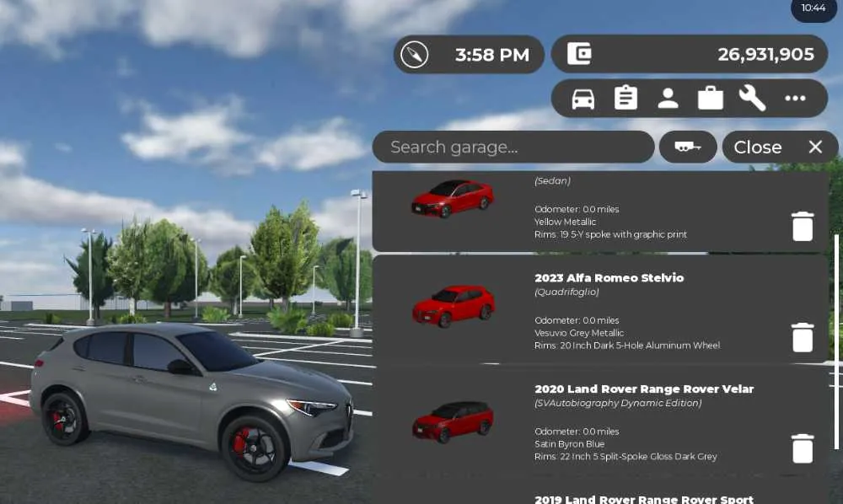
Task: Click the (Sedan) body type label
Action: [x=553, y=180]
